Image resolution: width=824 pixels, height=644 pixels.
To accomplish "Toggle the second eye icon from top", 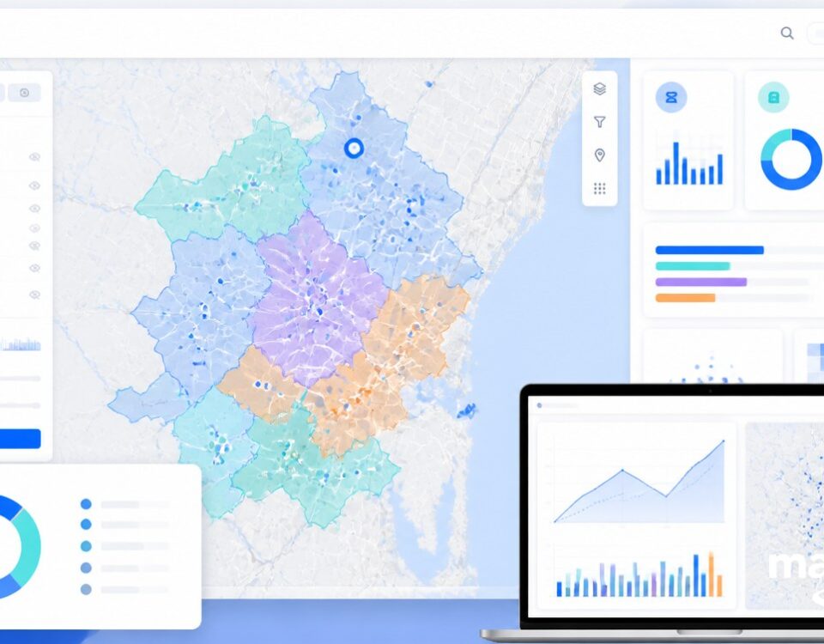I will [34, 185].
